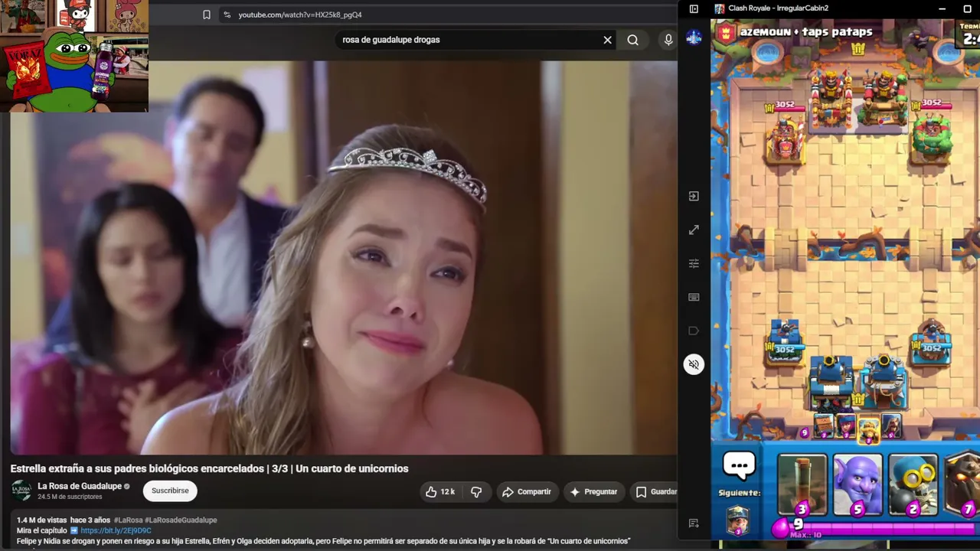Click the '1.4 M de vistas' view count
The height and width of the screenshot is (551, 980).
point(42,520)
